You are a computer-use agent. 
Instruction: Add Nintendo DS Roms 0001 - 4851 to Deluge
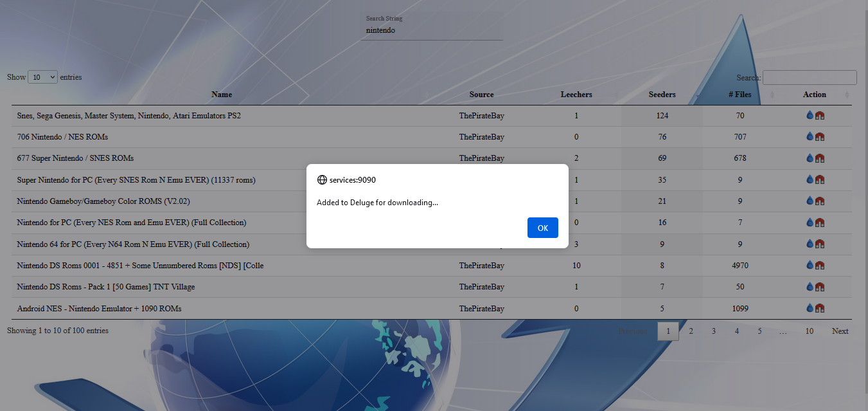pos(810,266)
